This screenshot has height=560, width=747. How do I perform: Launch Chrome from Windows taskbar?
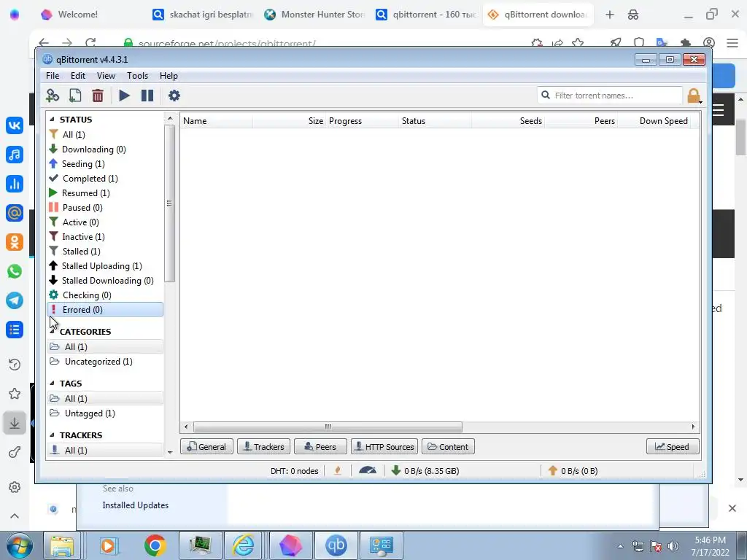155,545
